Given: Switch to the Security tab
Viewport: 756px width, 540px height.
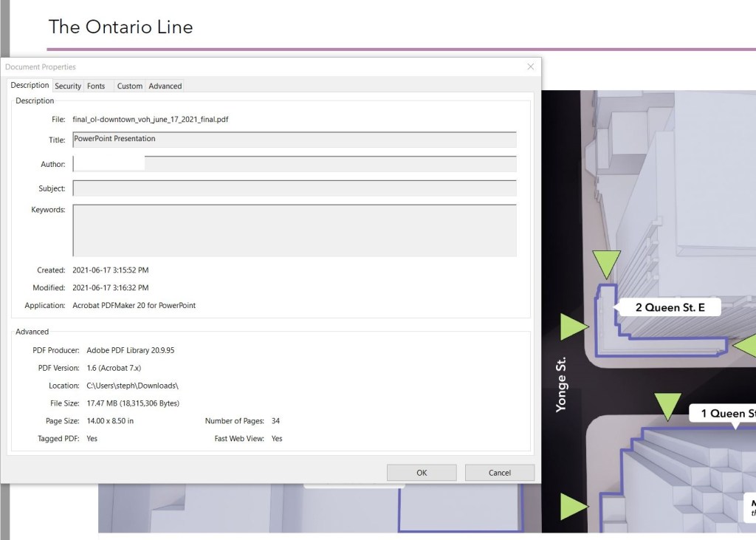Looking at the screenshot, I should 68,86.
